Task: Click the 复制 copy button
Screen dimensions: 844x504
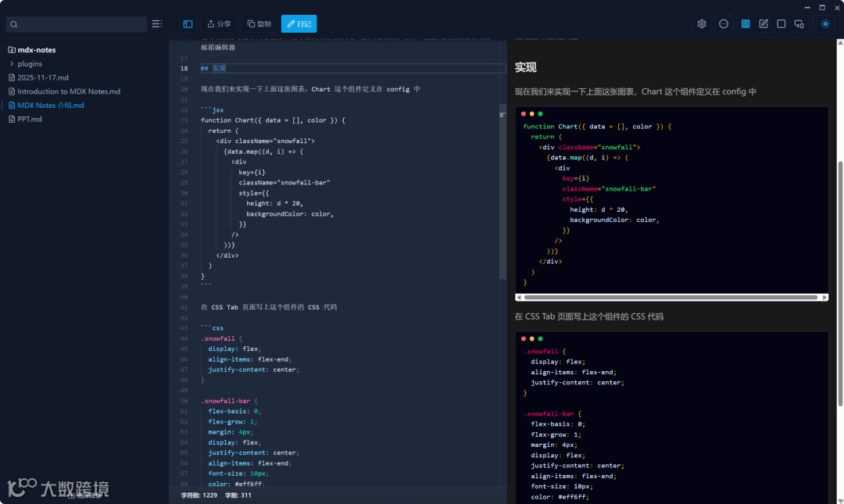Action: coord(259,23)
